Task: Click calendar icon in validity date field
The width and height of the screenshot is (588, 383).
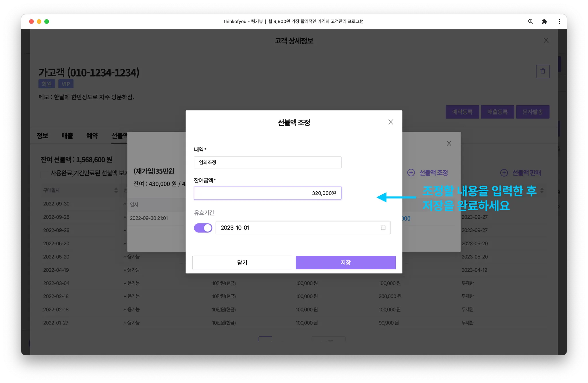Action: click(383, 228)
